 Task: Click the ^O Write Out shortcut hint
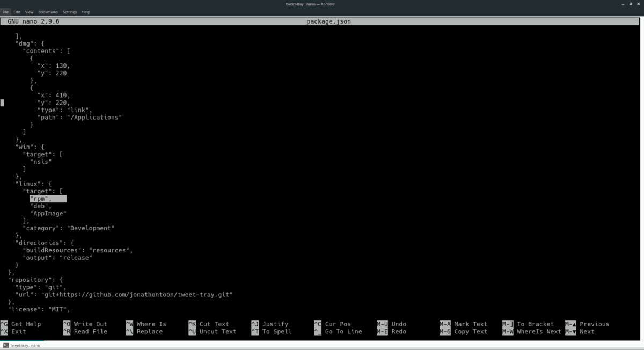85,324
